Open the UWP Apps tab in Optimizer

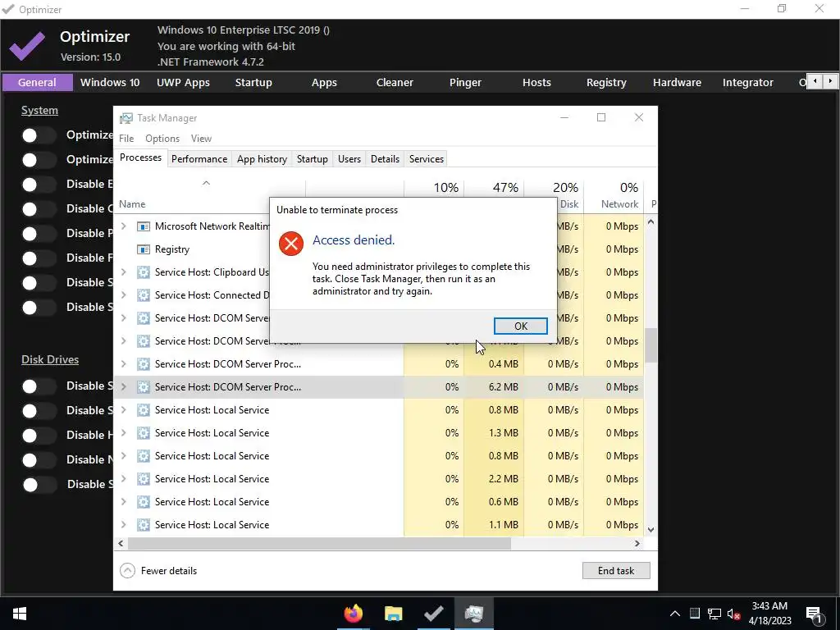coord(183,83)
